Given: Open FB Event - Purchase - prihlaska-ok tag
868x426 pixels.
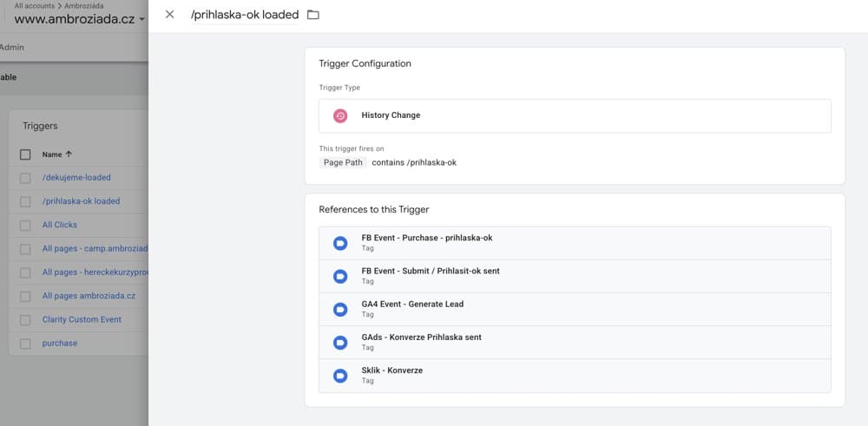Looking at the screenshot, I should click(575, 244).
